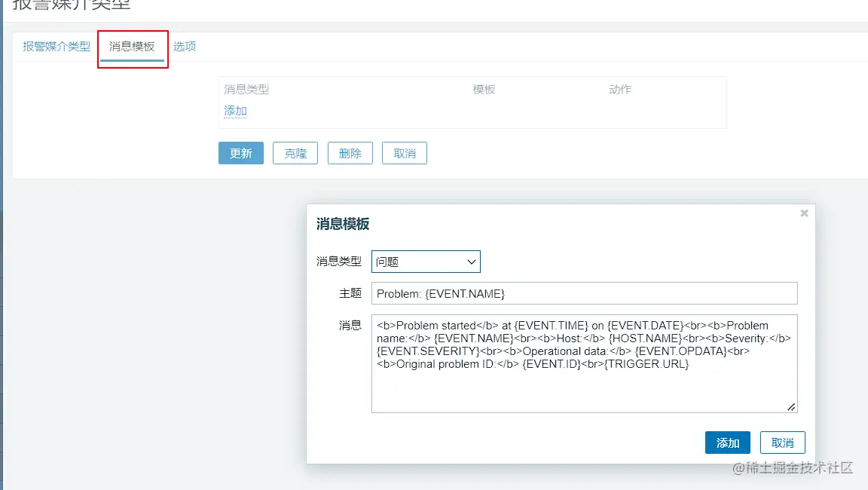Close the 消息模板 dialog via the X icon
This screenshot has height=490, width=868.
point(804,213)
